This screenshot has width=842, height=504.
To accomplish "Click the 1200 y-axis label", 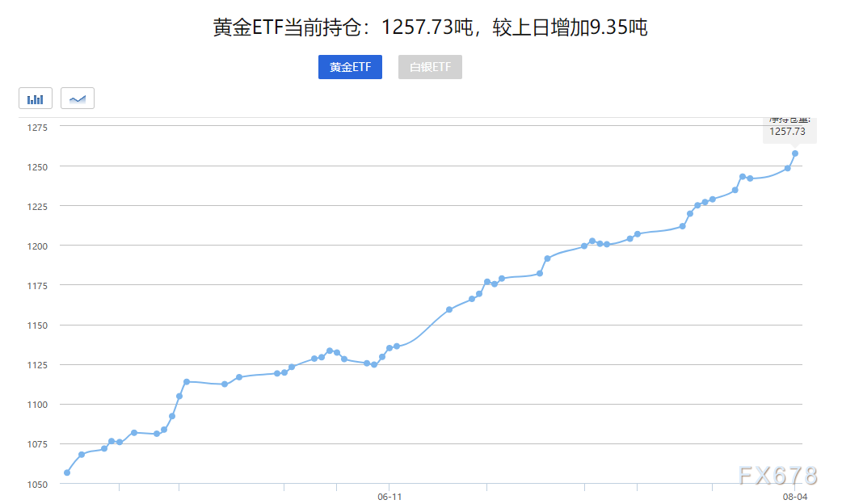I will click(38, 246).
